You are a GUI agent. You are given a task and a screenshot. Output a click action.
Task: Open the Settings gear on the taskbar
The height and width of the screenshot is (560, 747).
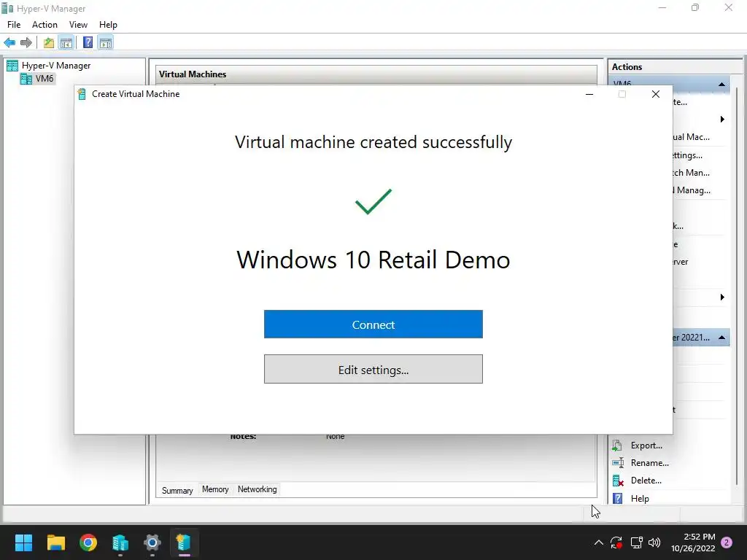152,542
